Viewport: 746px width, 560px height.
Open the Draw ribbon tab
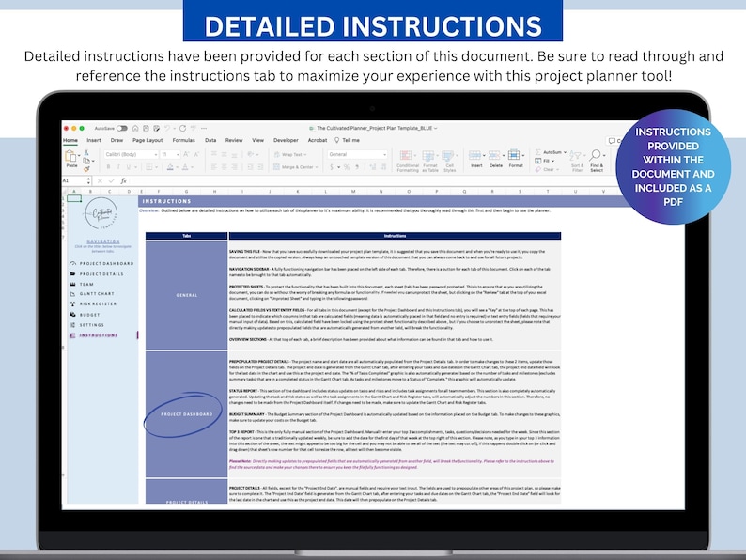pos(117,140)
